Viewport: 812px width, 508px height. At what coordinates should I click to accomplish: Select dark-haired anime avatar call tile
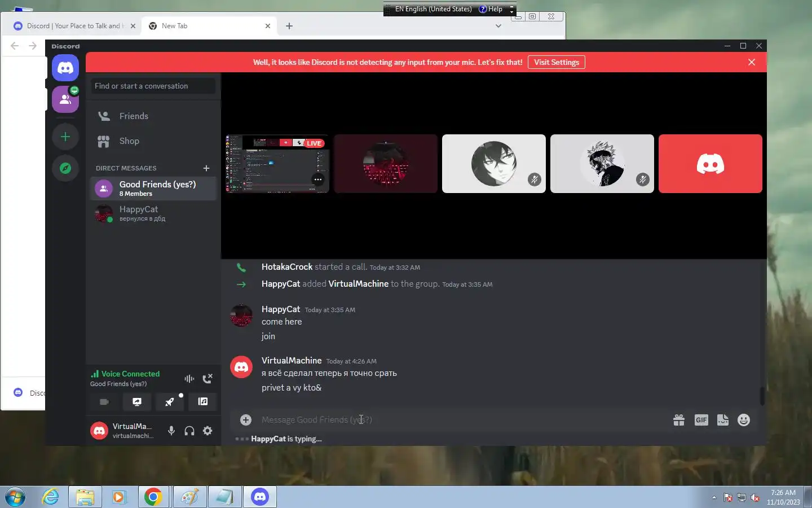click(x=494, y=164)
